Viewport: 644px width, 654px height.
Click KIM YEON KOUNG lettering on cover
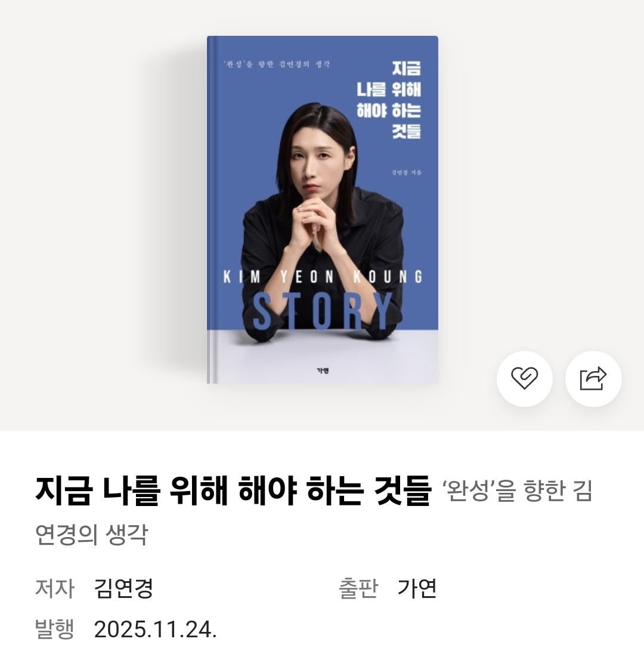(323, 277)
